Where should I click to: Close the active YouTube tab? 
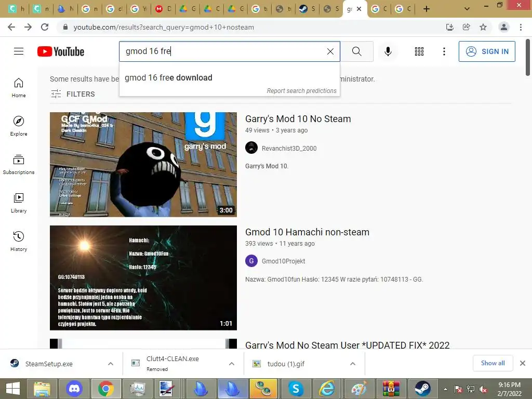[x=359, y=9]
